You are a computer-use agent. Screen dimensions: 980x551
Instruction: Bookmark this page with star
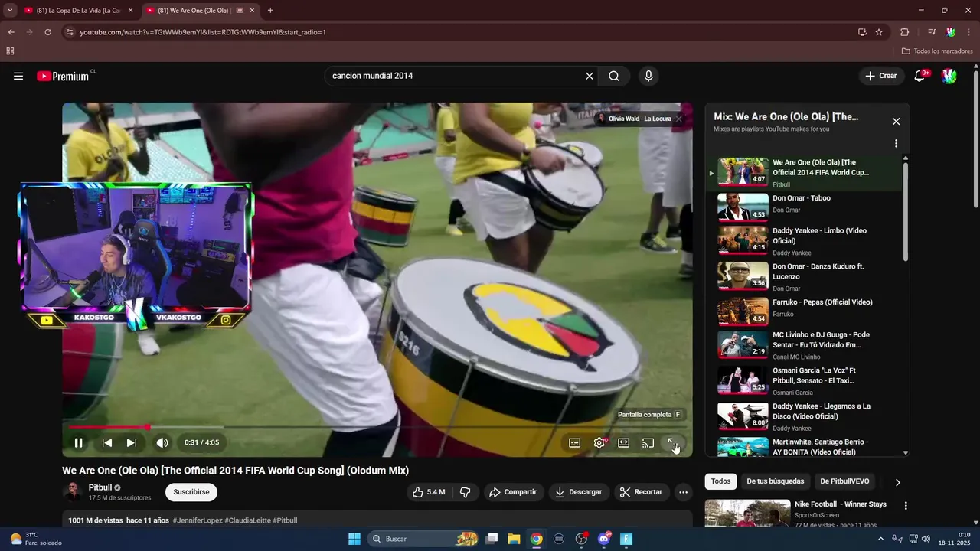point(879,32)
